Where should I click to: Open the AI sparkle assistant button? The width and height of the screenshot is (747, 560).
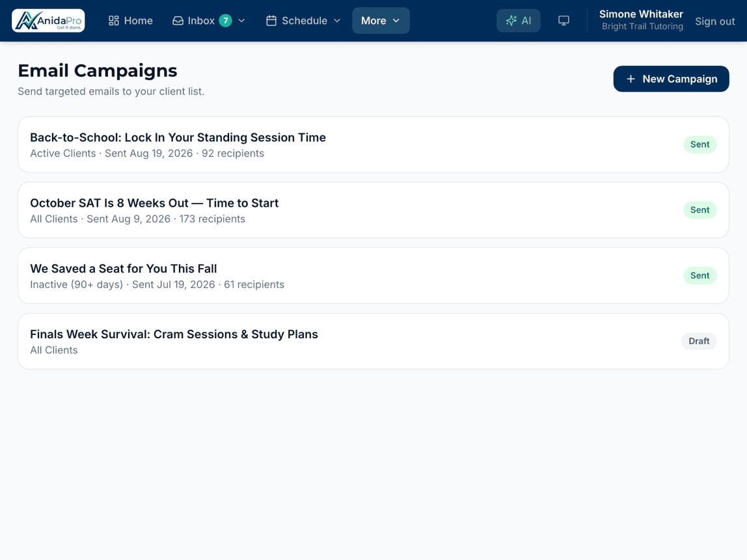pyautogui.click(x=519, y=20)
